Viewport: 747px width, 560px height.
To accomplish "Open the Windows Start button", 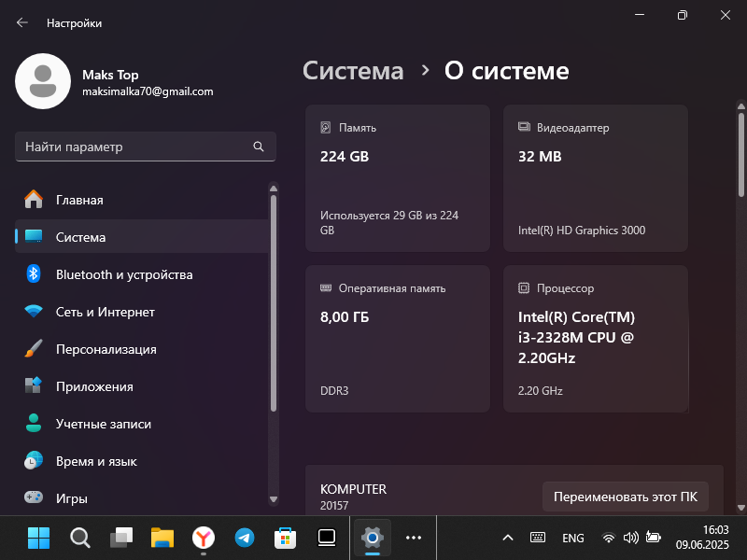I will pyautogui.click(x=38, y=539).
